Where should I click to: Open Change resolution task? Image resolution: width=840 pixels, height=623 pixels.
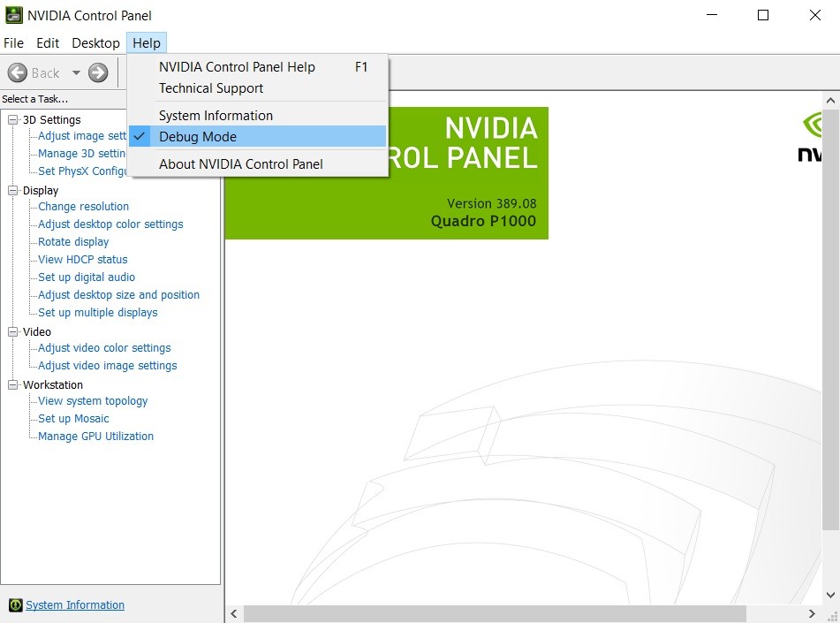click(x=84, y=207)
